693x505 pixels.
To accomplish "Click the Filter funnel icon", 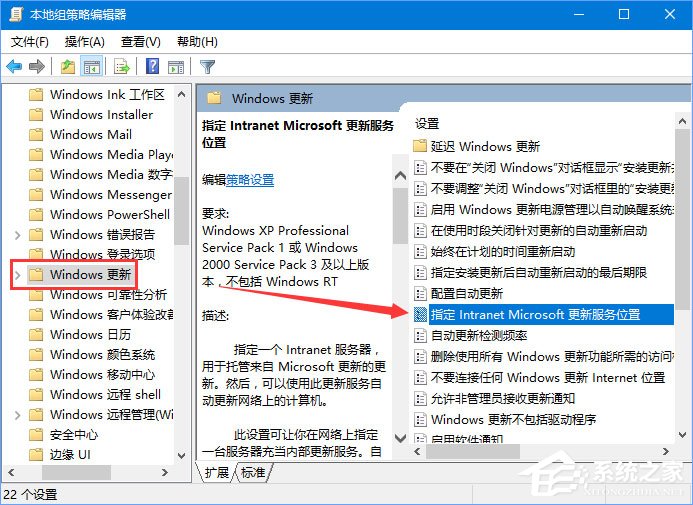I will click(207, 67).
